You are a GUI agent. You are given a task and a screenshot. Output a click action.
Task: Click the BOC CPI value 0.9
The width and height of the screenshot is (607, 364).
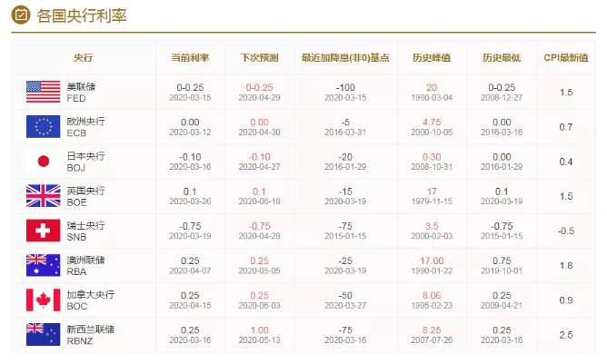566,300
